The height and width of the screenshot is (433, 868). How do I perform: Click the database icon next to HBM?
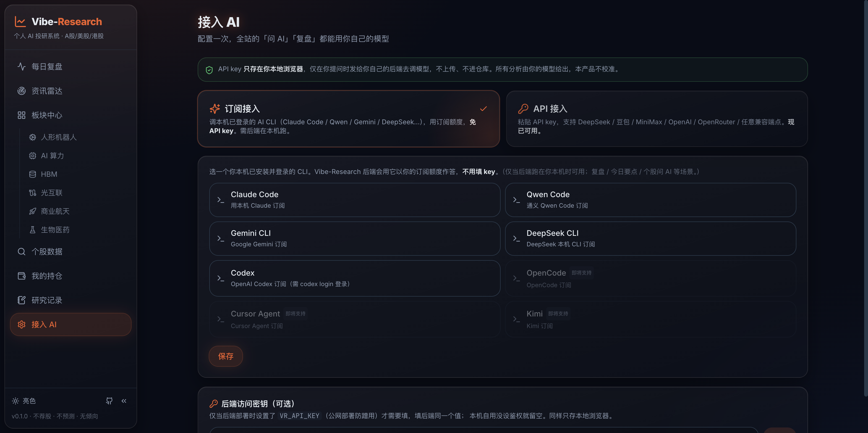pyautogui.click(x=33, y=175)
